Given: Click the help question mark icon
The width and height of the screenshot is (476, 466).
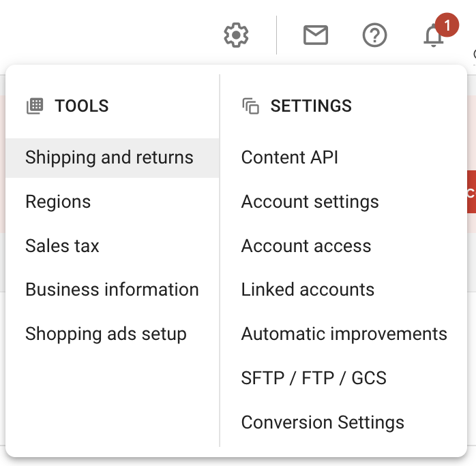Looking at the screenshot, I should point(374,35).
